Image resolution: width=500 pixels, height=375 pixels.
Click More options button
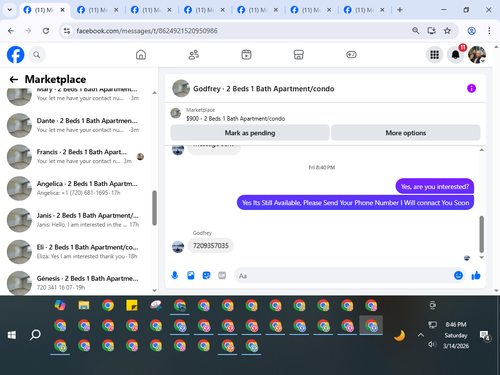(406, 133)
